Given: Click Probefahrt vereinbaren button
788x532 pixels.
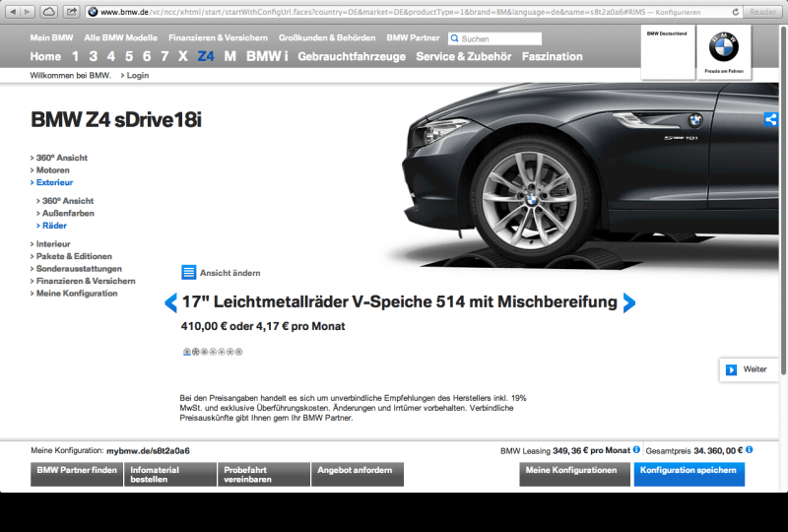Looking at the screenshot, I should pyautogui.click(x=264, y=474).
